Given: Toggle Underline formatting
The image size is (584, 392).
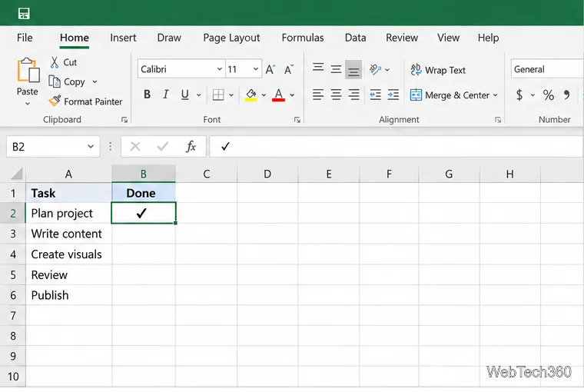Looking at the screenshot, I should tap(184, 95).
